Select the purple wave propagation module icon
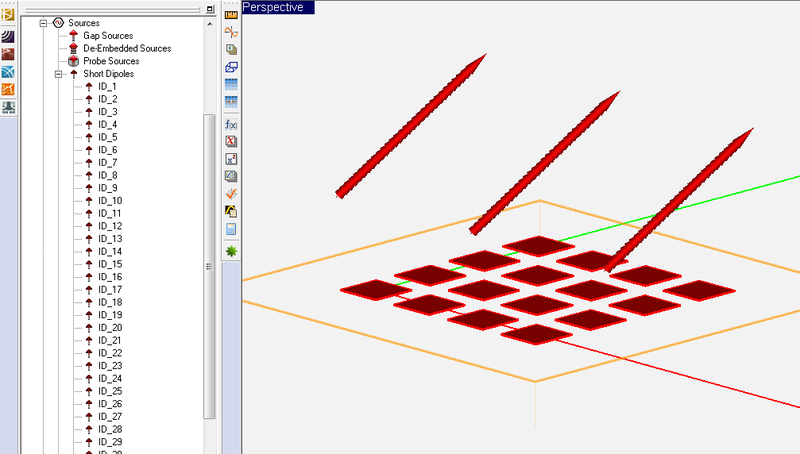Viewport: 800px width, 454px height. click(8, 37)
